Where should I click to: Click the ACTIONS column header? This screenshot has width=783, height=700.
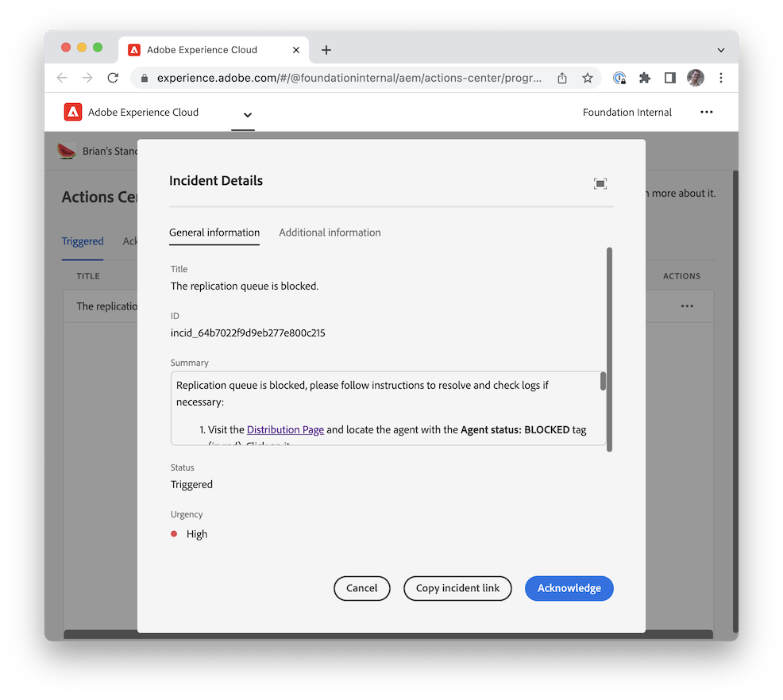(681, 276)
